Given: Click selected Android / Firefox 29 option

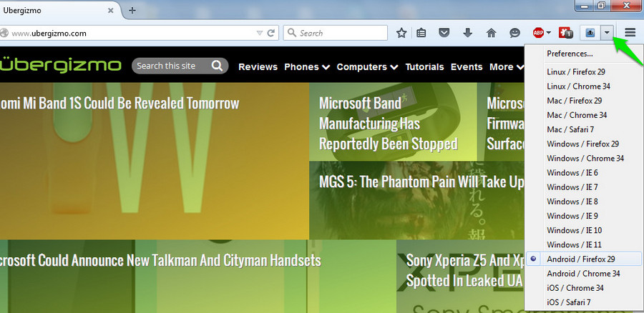Looking at the screenshot, I should [584, 259].
